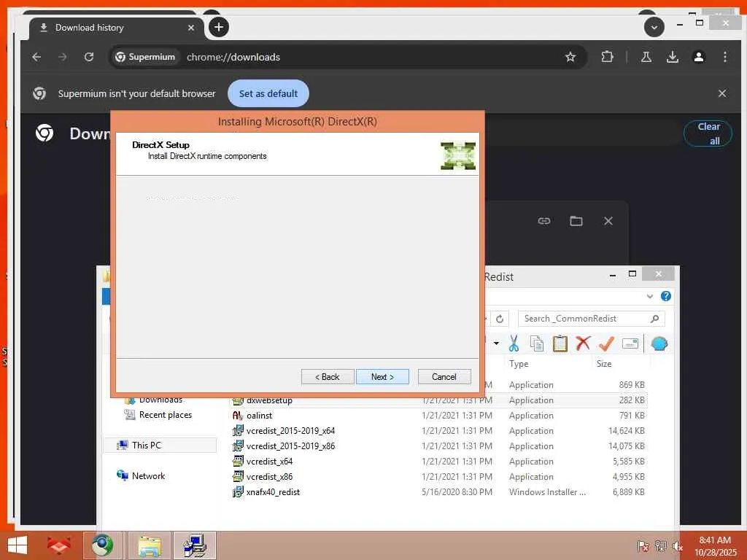Remove the download entry from list
Screen dimensions: 747x560
pos(608,221)
